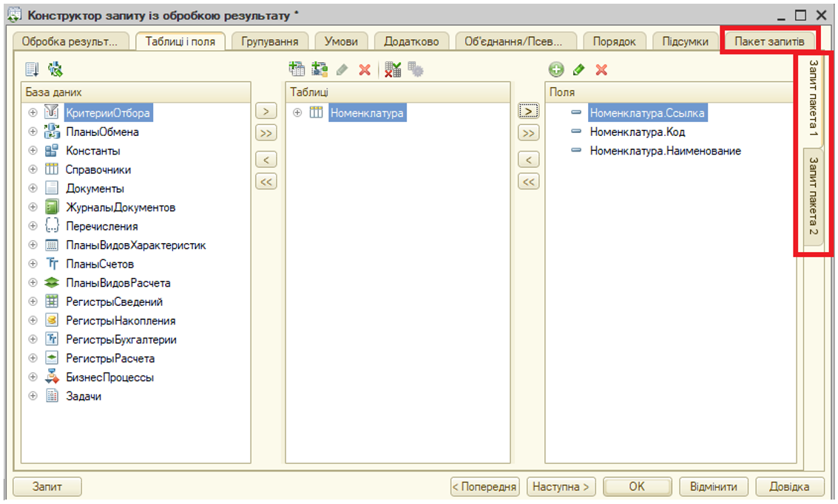Click the edit field pencil icon

pyautogui.click(x=578, y=69)
